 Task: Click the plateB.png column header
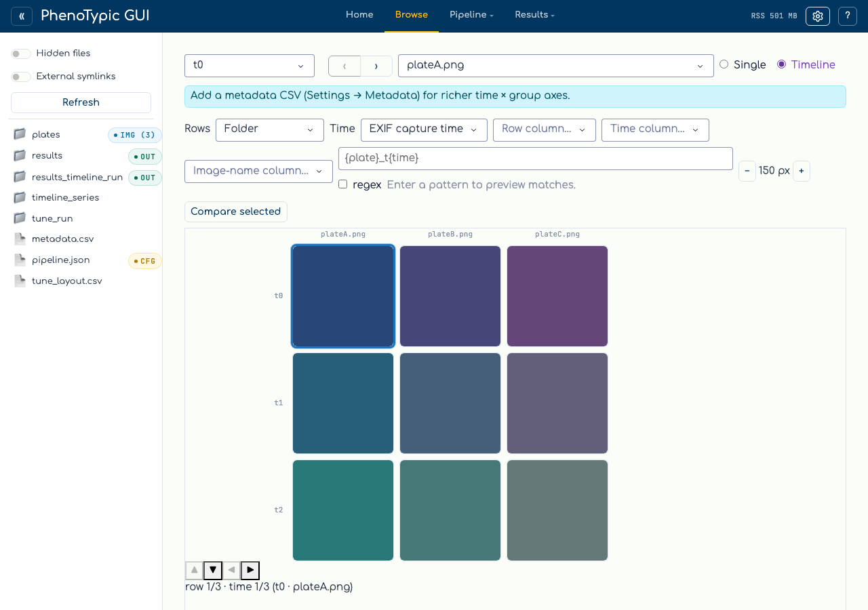click(x=450, y=235)
